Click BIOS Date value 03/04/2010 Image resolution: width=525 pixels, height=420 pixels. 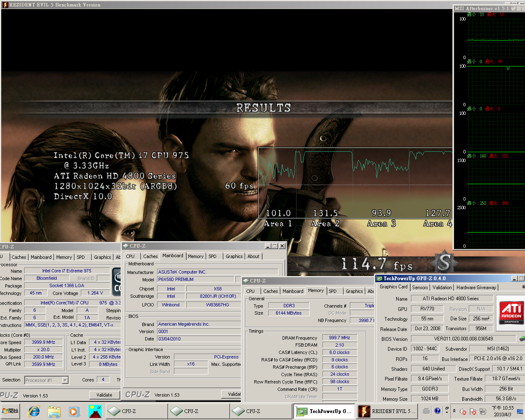(x=199, y=339)
